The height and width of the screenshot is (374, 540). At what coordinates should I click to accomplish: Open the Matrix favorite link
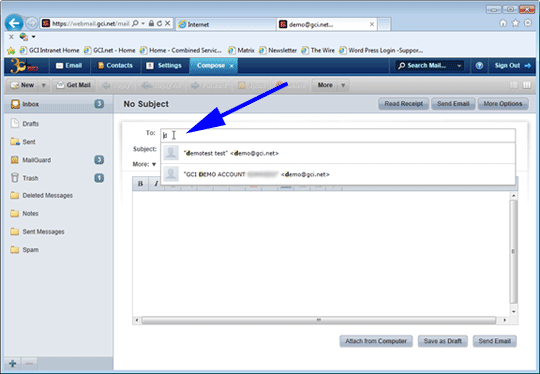pyautogui.click(x=241, y=51)
